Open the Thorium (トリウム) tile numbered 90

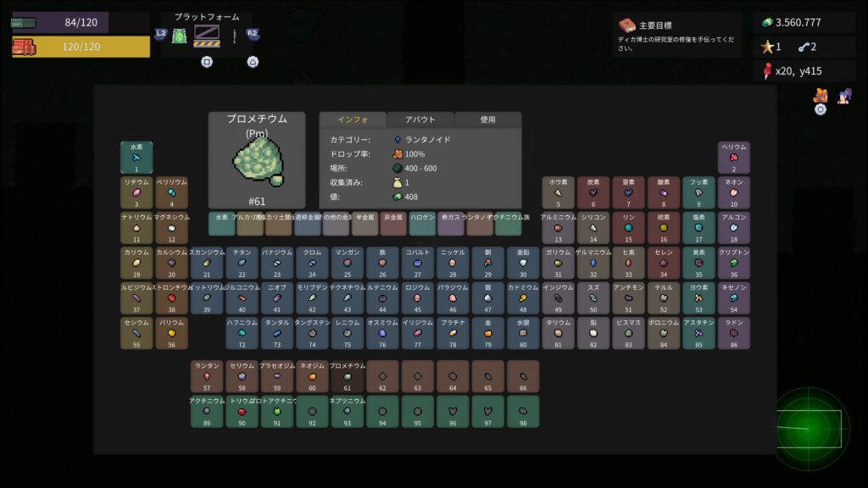pos(242,411)
